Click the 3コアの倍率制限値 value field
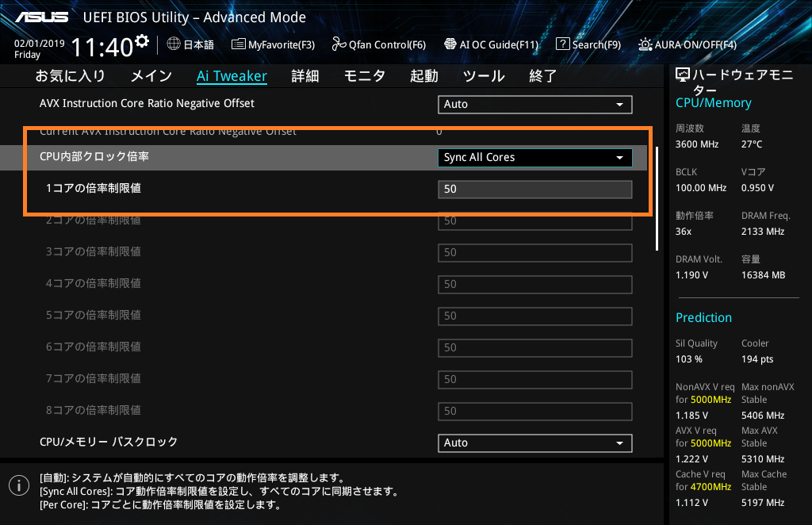The width and height of the screenshot is (812, 525). [x=535, y=253]
